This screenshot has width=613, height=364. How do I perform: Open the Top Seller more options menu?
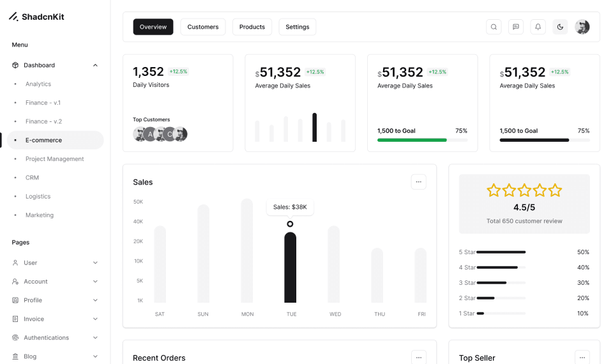pos(582,358)
